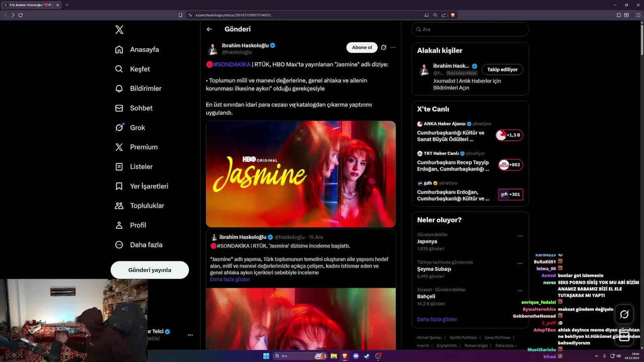Click the +1,3 B listener badge
Viewport: 644px width, 362px height.
click(509, 135)
